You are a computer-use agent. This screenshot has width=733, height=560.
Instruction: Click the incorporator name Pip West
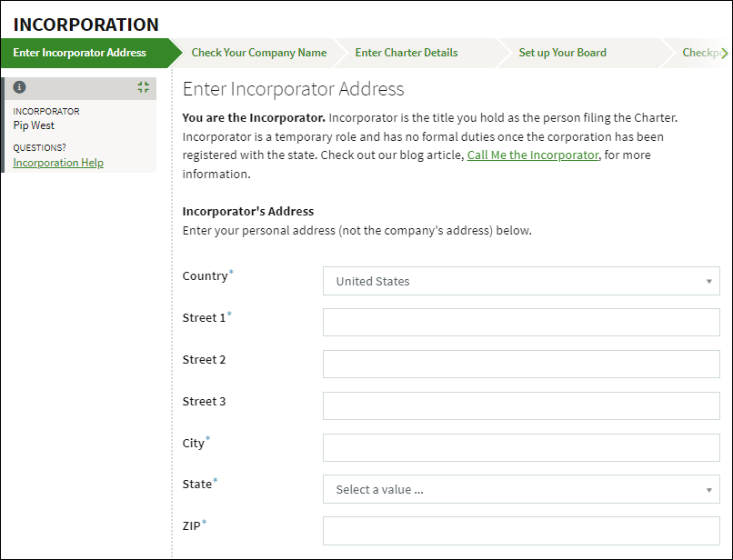tap(34, 125)
